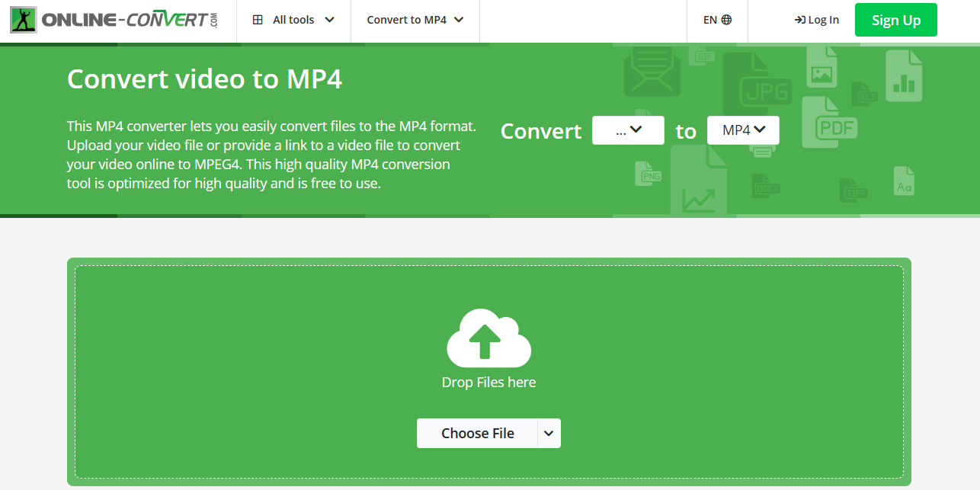The height and width of the screenshot is (490, 980).
Task: Click the Log In arrow icon
Action: coord(799,21)
